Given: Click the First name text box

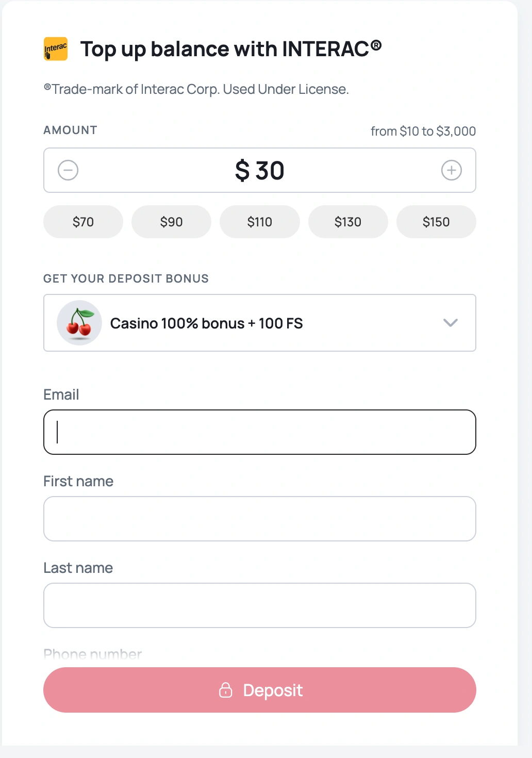Looking at the screenshot, I should [x=259, y=519].
